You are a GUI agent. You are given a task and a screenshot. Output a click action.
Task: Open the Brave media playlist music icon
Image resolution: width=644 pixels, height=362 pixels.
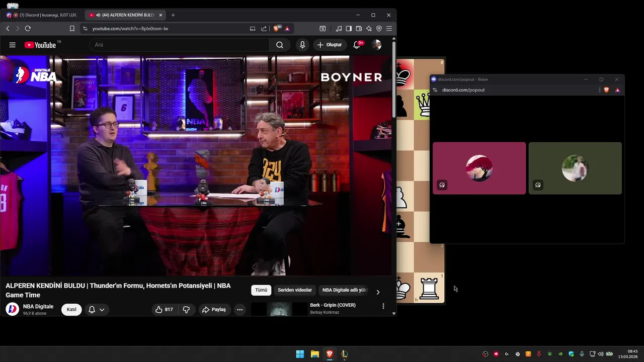click(x=339, y=29)
